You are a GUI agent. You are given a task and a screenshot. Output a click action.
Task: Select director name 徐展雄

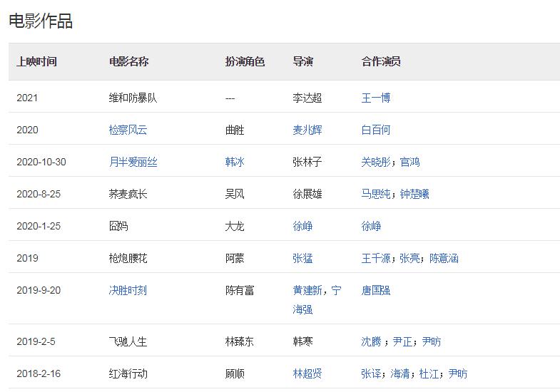pos(307,194)
